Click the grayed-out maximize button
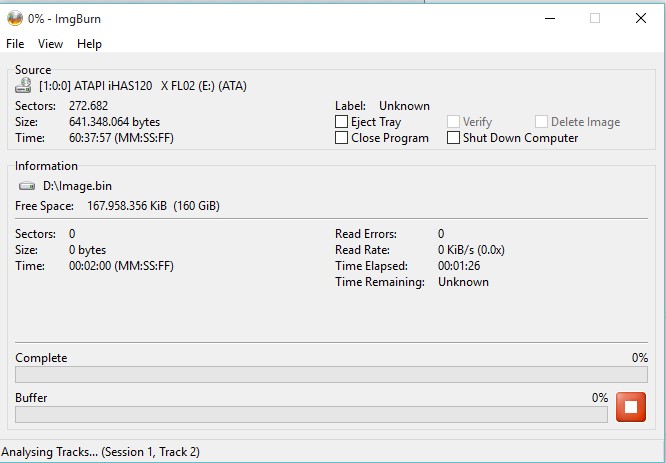The image size is (666, 463). (595, 18)
